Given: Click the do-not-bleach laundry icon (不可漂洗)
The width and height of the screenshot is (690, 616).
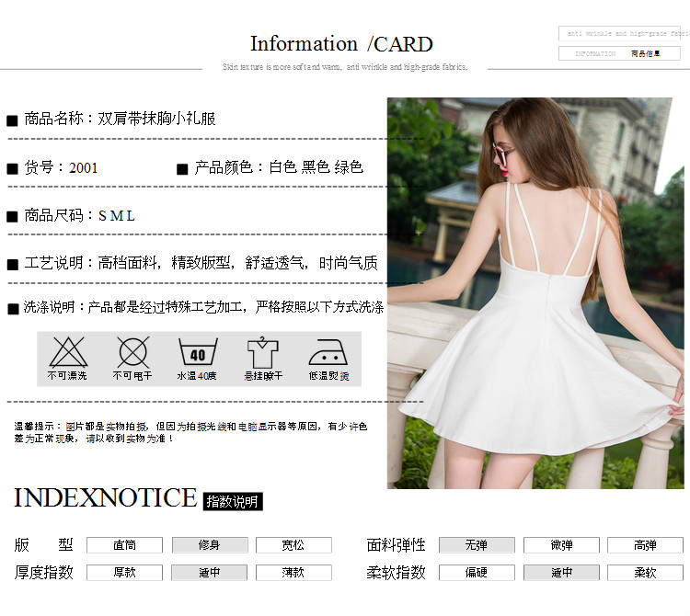Looking at the screenshot, I should (x=67, y=352).
